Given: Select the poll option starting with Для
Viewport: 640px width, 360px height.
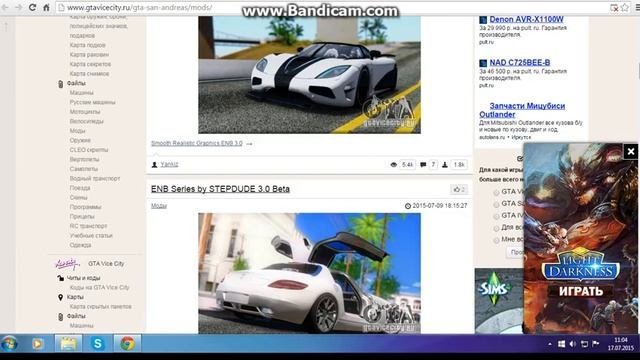Looking at the screenshot, I should pyautogui.click(x=496, y=228).
